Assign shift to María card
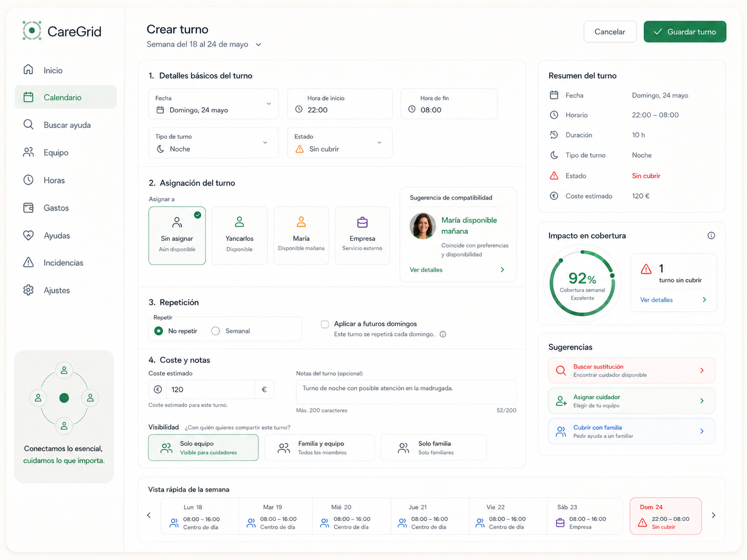The height and width of the screenshot is (560, 747). 301,236
